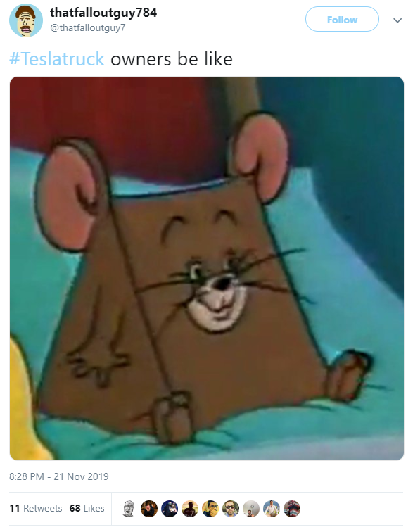Open the liker avatar showing a dark silhouette
The image size is (420, 532).
(x=190, y=509)
